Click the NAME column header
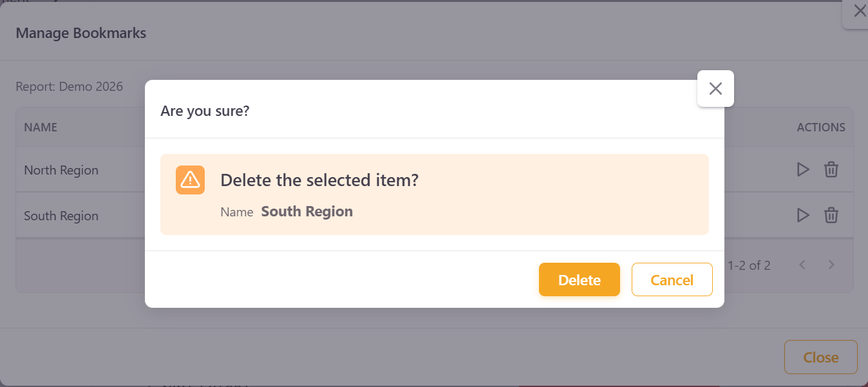The image size is (868, 387). (x=41, y=127)
